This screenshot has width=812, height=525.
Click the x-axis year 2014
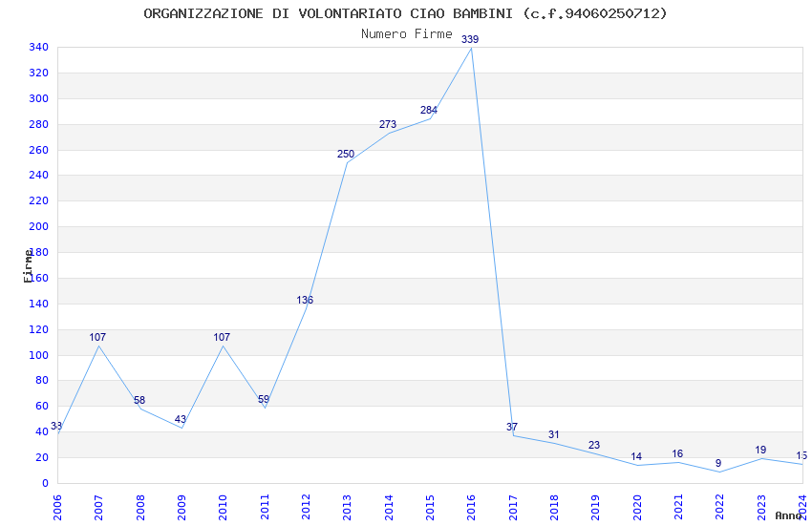[x=389, y=508]
